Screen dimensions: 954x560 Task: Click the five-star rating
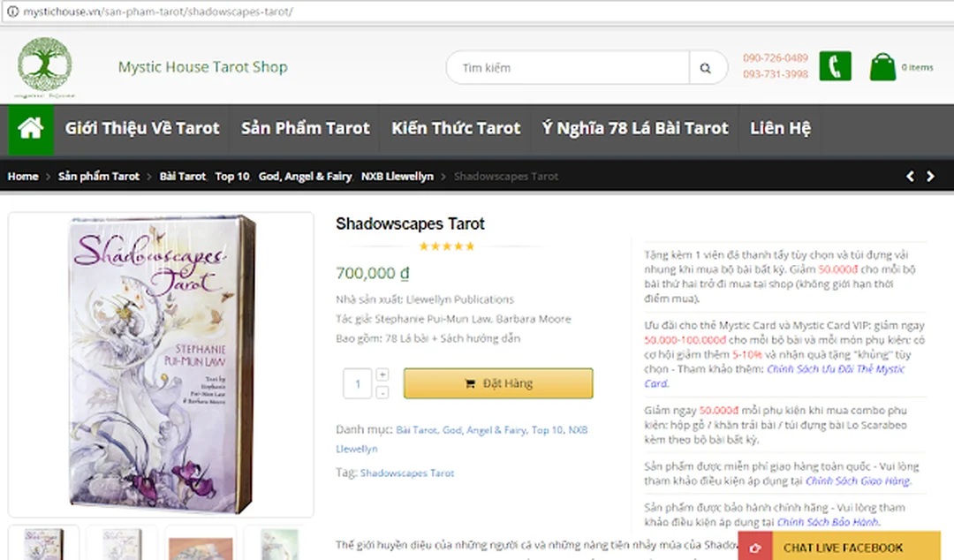(447, 246)
